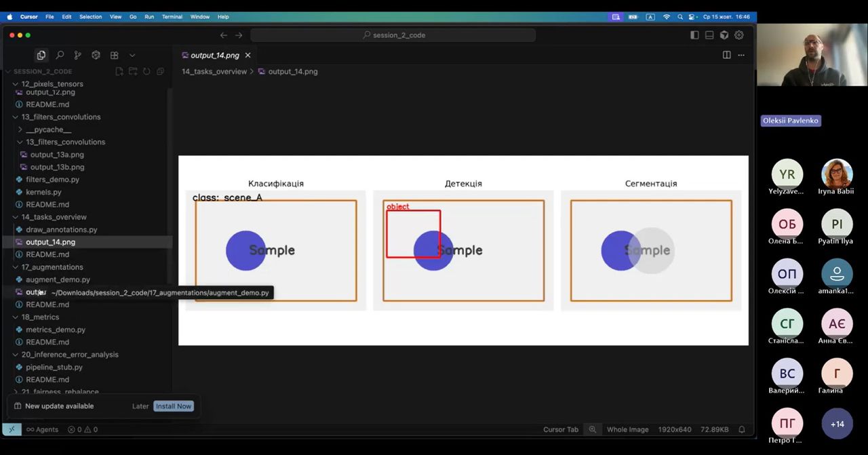Close the output_14.png tab
Viewport: 868px width, 455px height.
248,56
